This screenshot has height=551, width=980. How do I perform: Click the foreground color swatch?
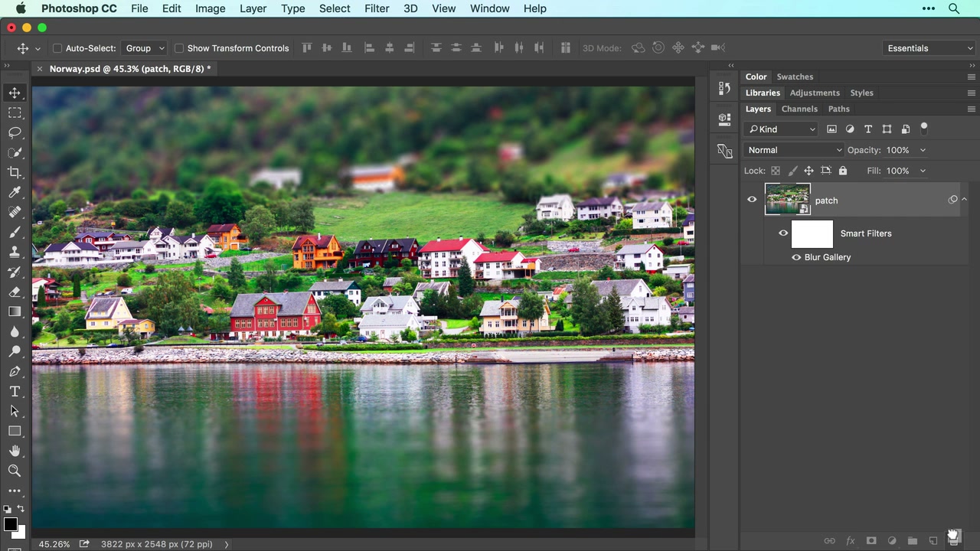click(10, 525)
